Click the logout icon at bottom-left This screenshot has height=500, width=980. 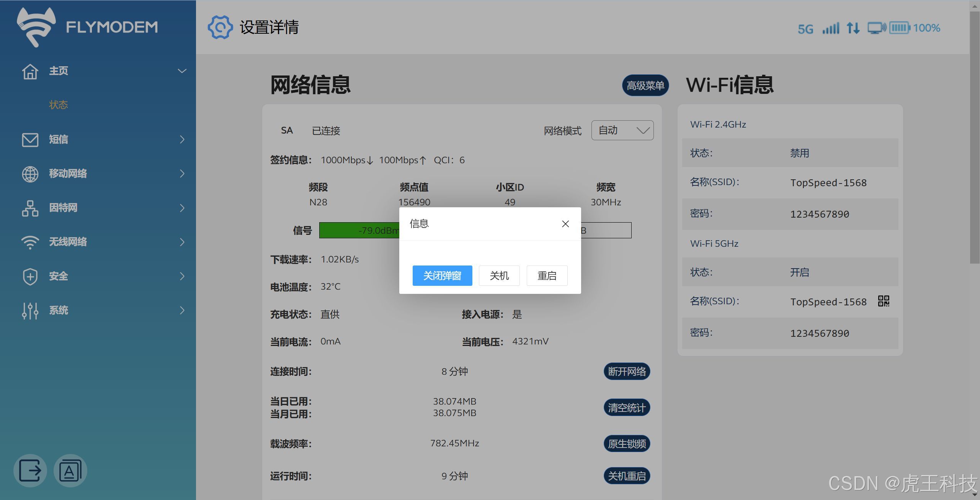(x=30, y=470)
